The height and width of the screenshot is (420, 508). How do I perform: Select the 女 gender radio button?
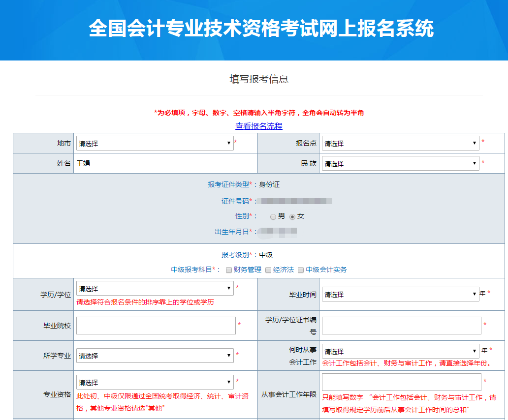point(292,217)
